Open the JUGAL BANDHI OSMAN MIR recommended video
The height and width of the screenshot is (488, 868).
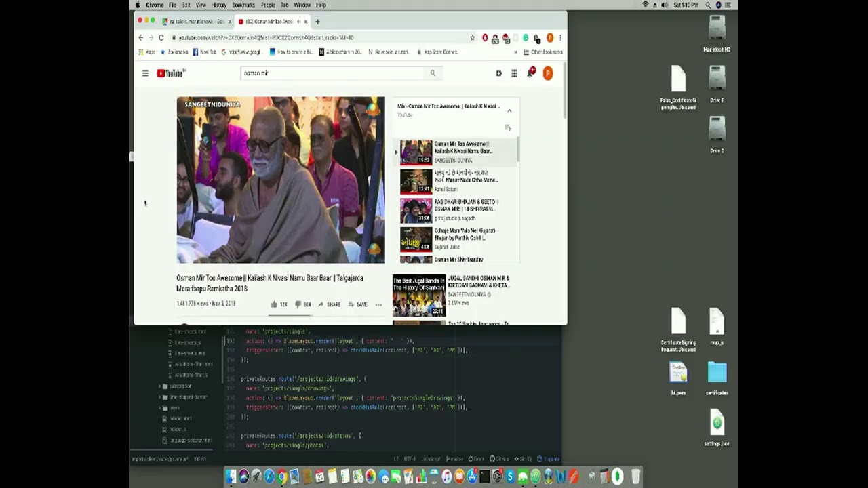point(456,296)
